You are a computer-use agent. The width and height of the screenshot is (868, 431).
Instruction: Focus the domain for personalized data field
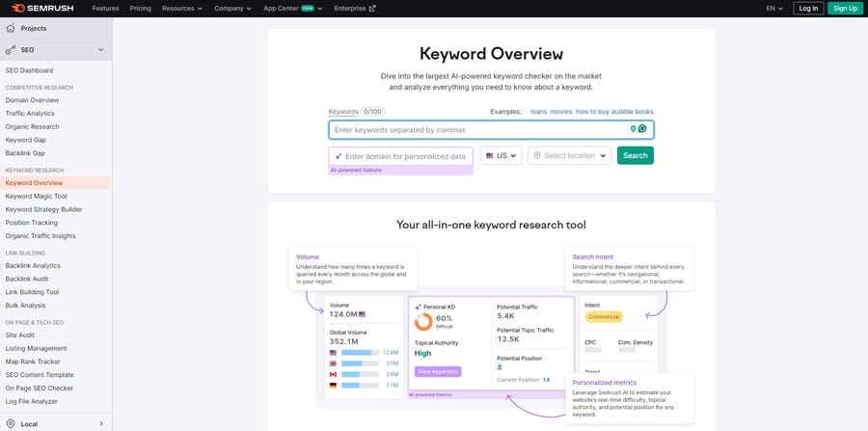(401, 156)
